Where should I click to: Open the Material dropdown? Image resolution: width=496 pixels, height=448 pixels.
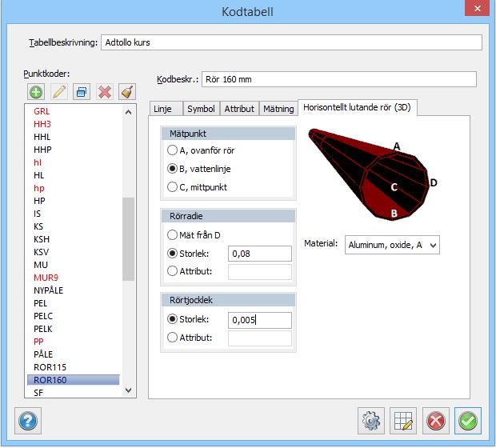click(x=392, y=245)
